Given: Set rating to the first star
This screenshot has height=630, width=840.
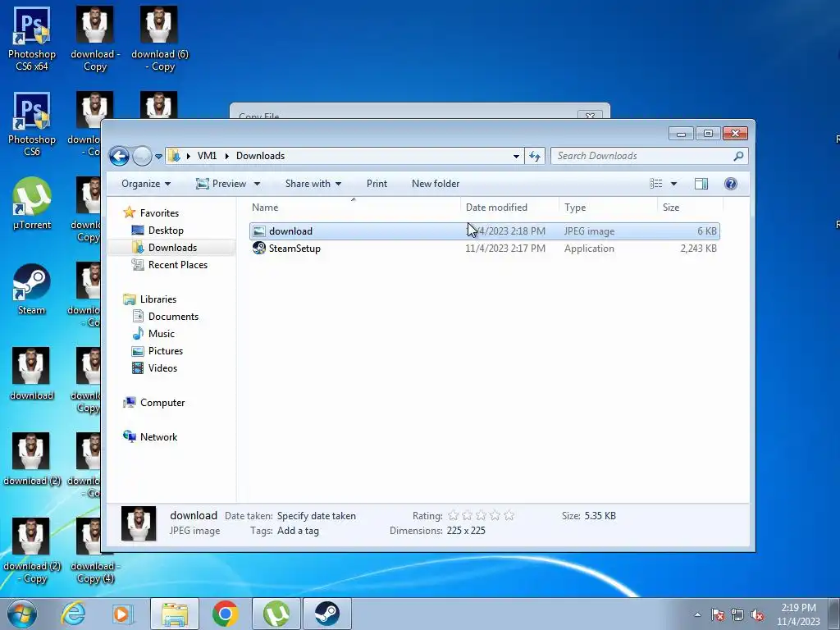Looking at the screenshot, I should click(x=453, y=515).
